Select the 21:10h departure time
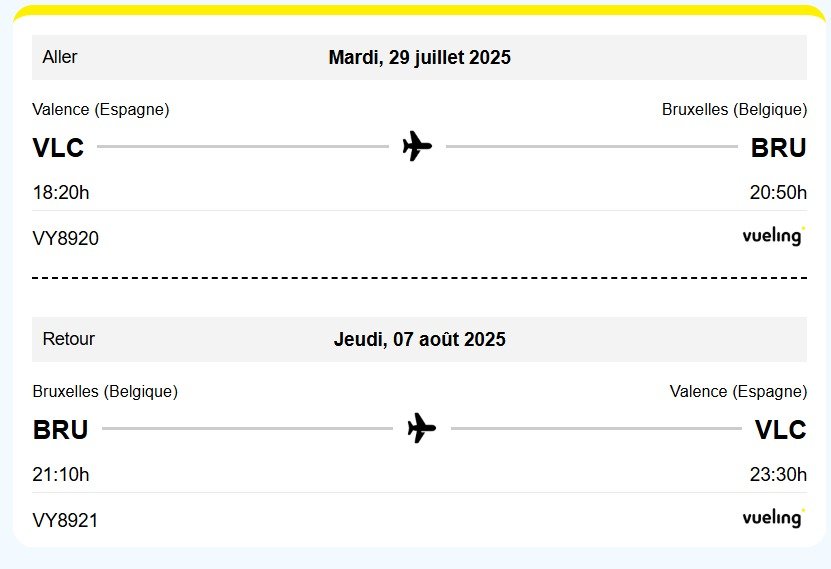Image resolution: width=831 pixels, height=569 pixels. click(61, 475)
